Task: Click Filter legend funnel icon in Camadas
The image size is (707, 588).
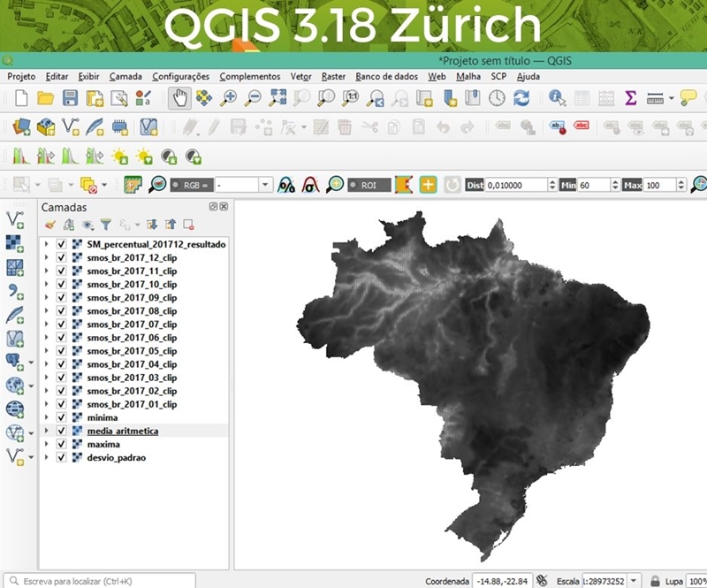Action: (105, 225)
